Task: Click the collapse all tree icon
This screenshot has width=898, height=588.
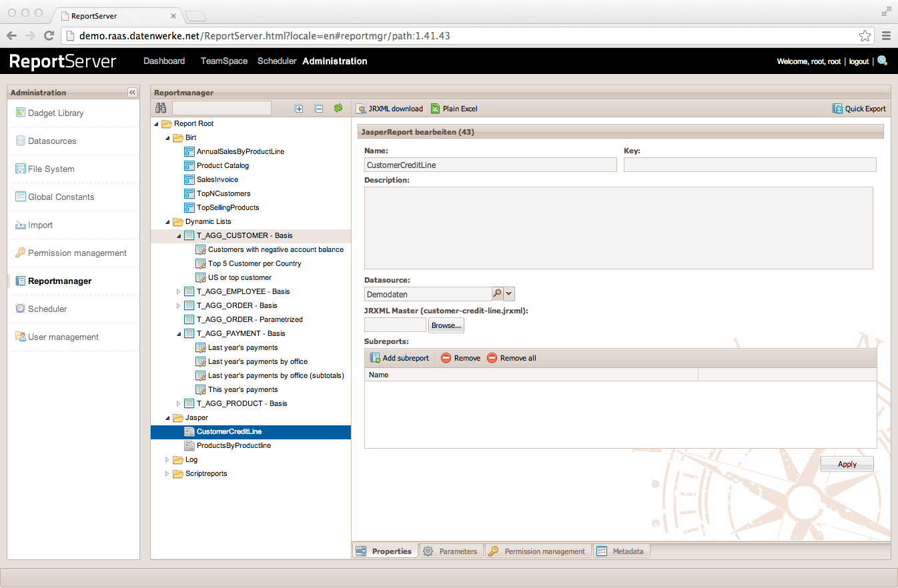Action: click(319, 108)
